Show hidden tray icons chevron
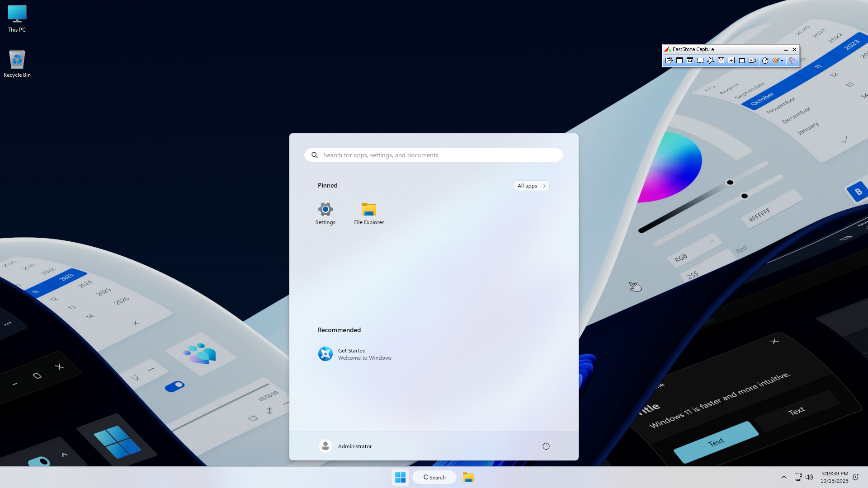Screen dimensions: 868x488 coord(784,477)
